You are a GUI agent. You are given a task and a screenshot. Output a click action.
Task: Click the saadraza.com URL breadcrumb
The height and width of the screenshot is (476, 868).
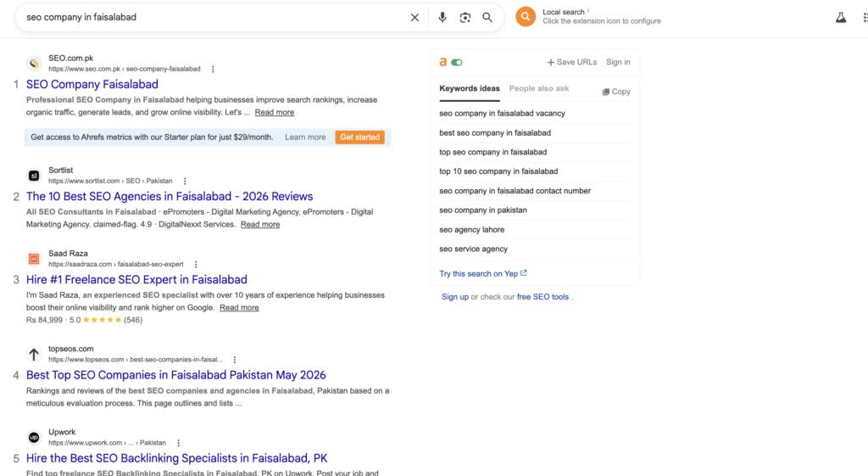(115, 265)
